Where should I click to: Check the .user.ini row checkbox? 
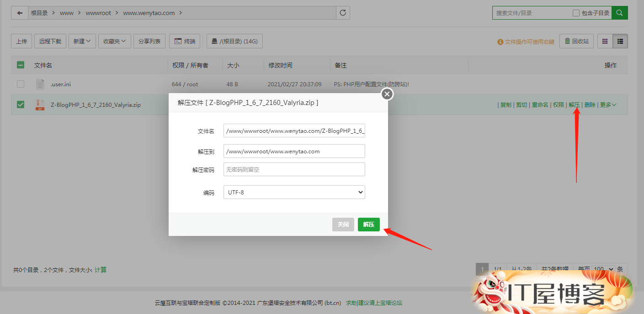[x=21, y=84]
